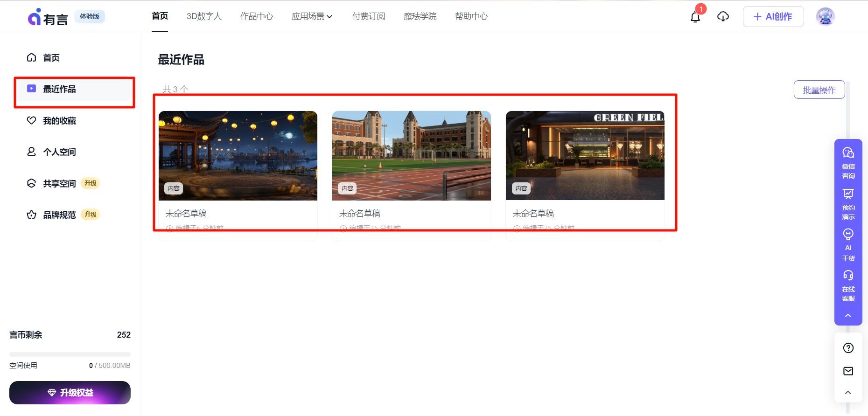
Task: Start a new project with AI创作
Action: [x=773, y=17]
